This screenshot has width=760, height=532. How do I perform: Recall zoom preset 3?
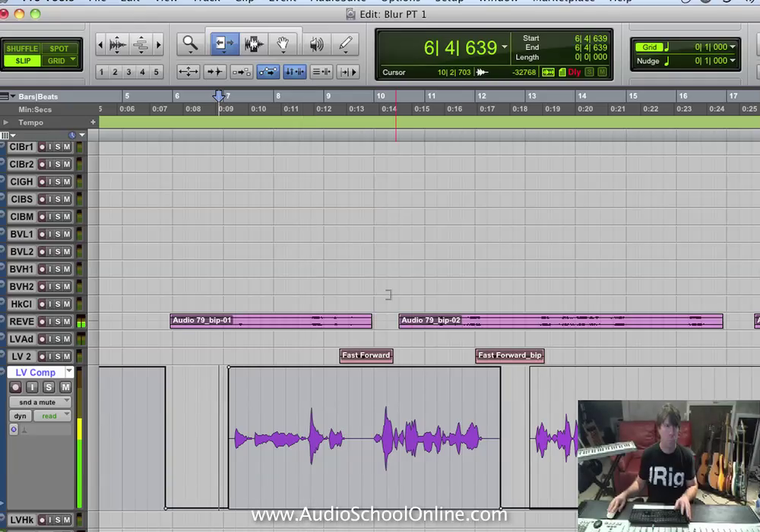click(128, 71)
